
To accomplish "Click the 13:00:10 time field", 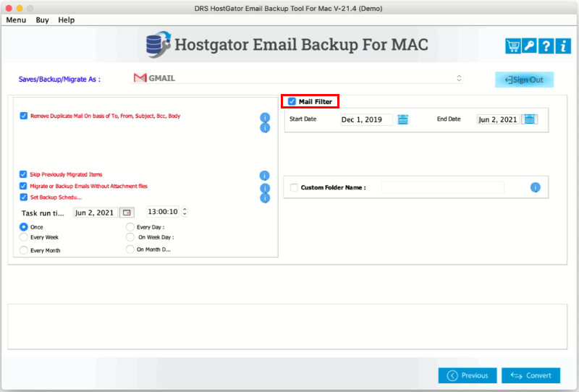I will pyautogui.click(x=164, y=211).
